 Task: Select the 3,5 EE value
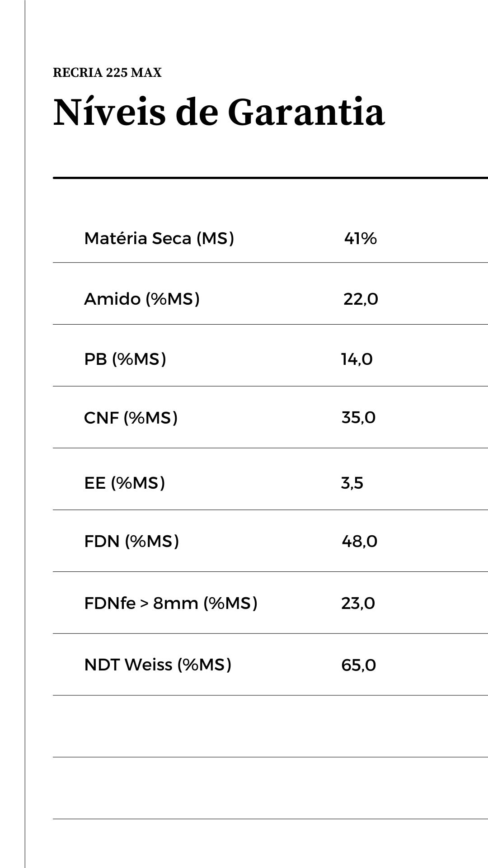pos(352,483)
